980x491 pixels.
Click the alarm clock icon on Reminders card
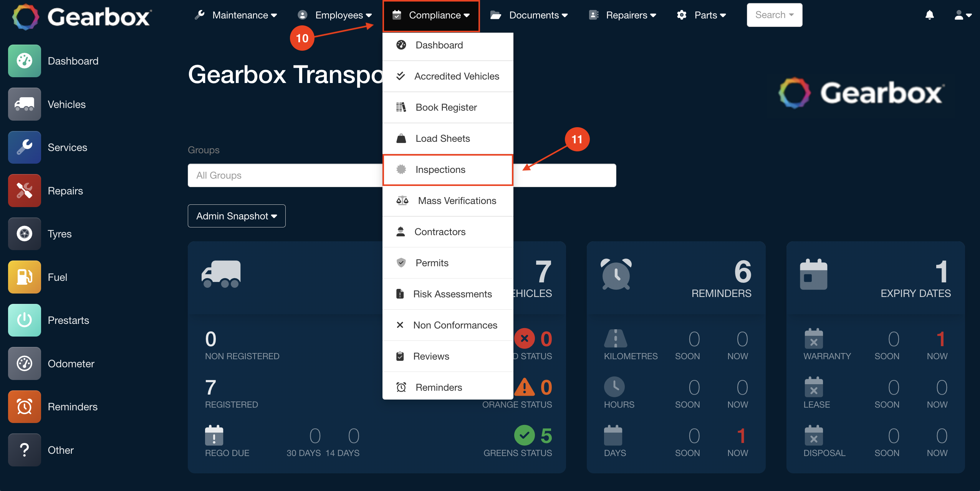point(616,274)
